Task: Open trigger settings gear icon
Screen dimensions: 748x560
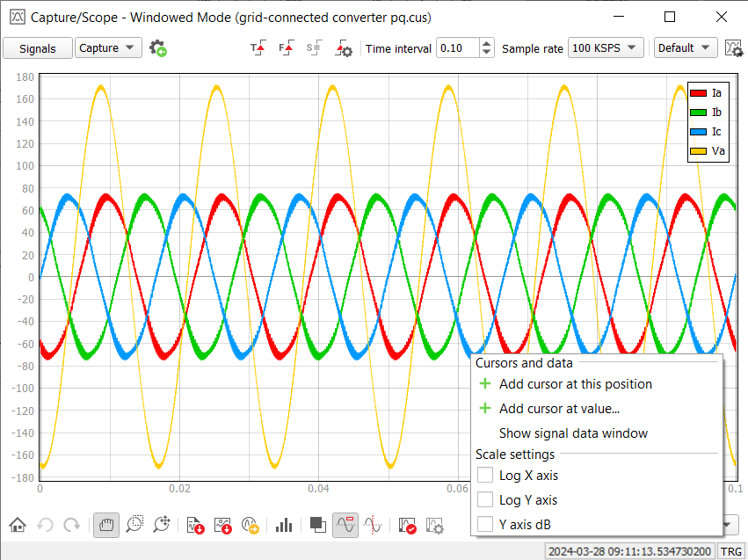Action: [x=344, y=49]
